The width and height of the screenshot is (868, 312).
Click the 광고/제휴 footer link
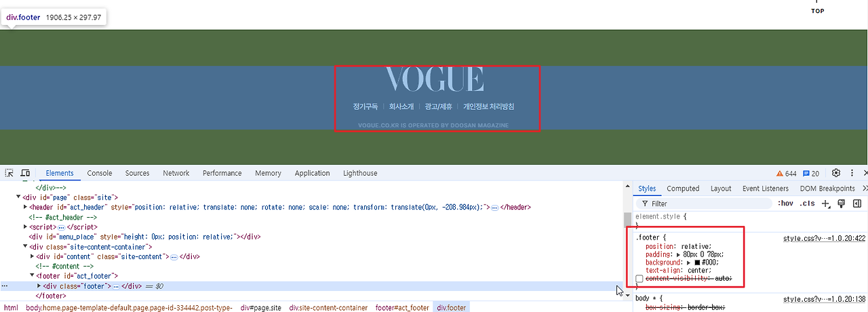tap(438, 106)
